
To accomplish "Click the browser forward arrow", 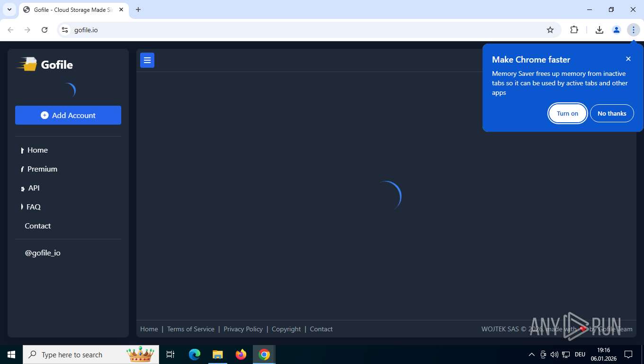I will [27, 30].
